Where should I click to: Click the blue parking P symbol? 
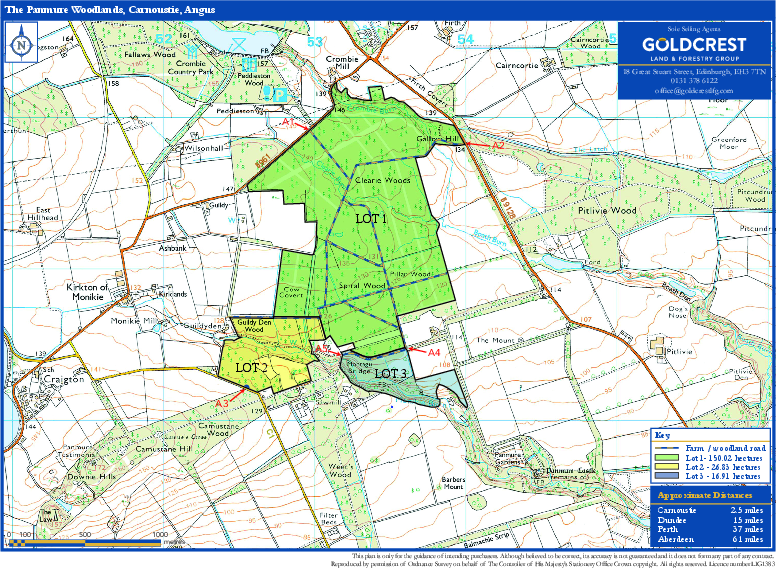click(280, 94)
